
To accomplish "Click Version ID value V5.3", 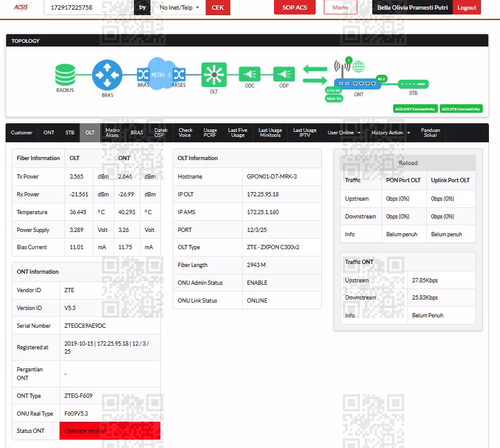I will pos(70,308).
